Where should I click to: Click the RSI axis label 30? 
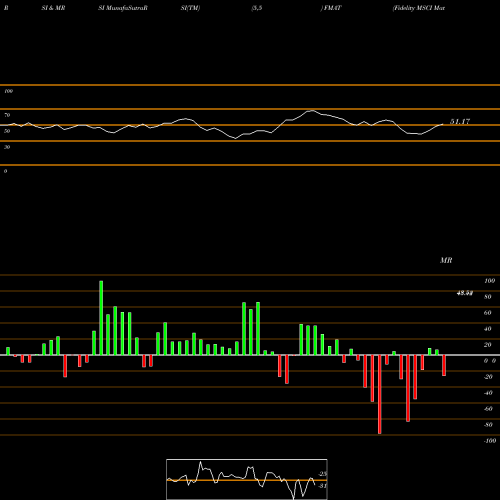7,147
